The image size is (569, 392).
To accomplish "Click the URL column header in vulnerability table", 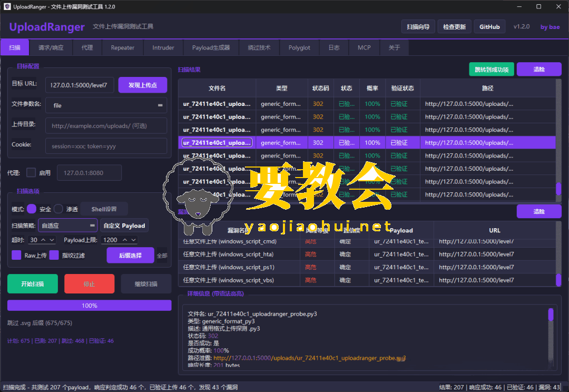I will 495,230.
